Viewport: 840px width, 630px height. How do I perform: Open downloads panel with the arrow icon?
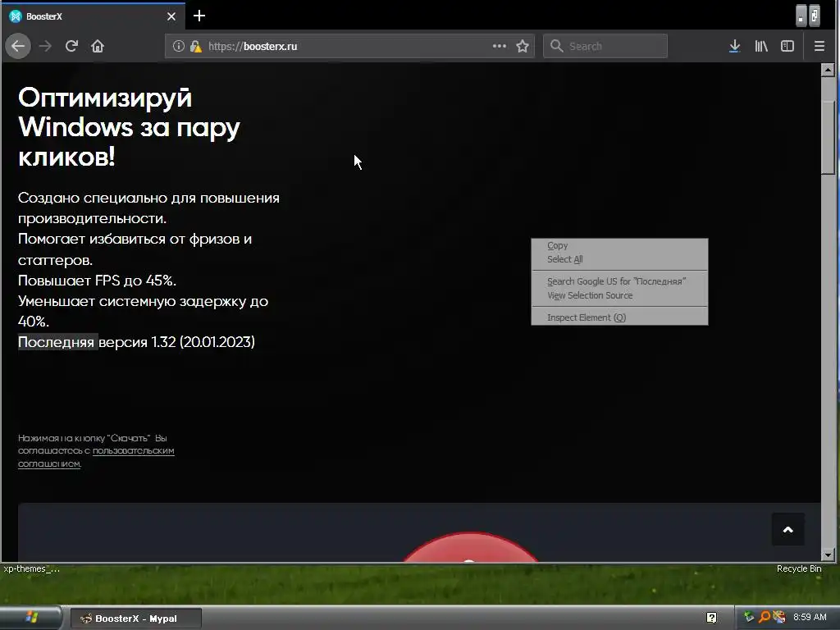734,46
